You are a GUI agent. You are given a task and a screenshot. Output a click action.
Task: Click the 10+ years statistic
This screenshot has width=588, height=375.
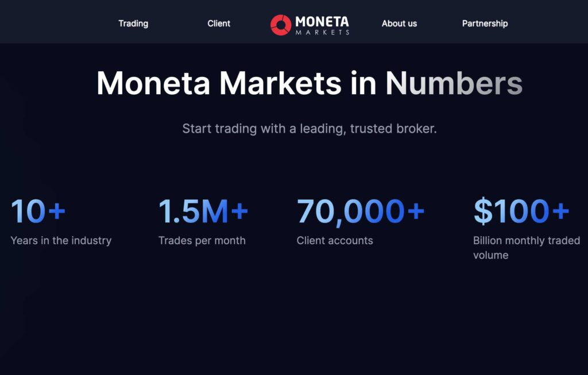click(37, 211)
